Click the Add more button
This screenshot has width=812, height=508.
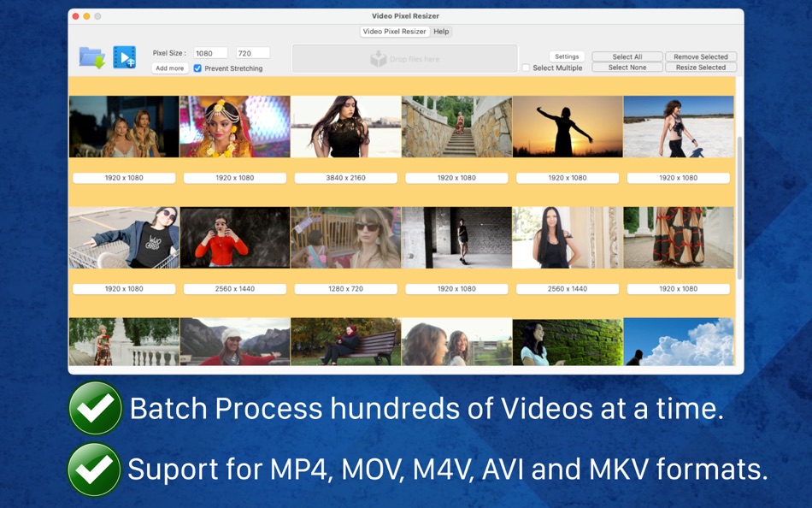[170, 68]
